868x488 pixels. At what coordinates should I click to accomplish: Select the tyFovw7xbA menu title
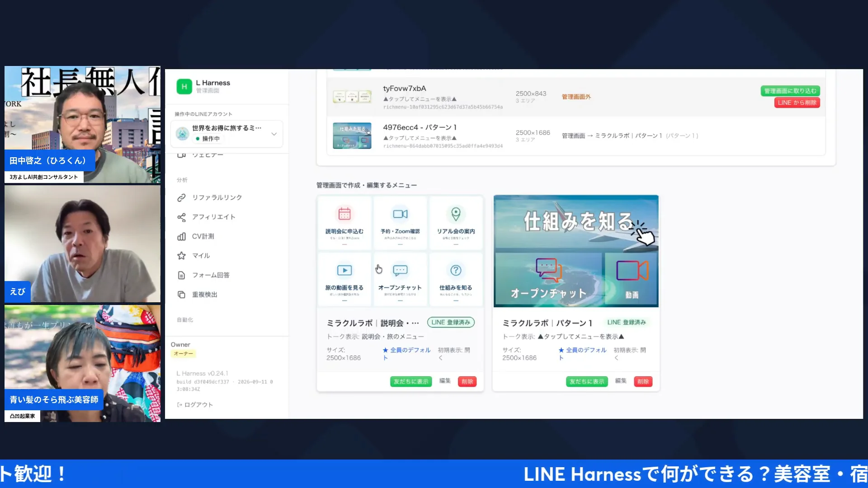pyautogui.click(x=405, y=89)
